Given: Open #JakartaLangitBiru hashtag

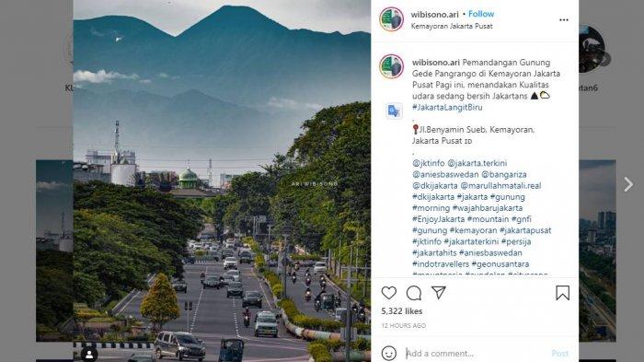Looking at the screenshot, I should [447, 107].
